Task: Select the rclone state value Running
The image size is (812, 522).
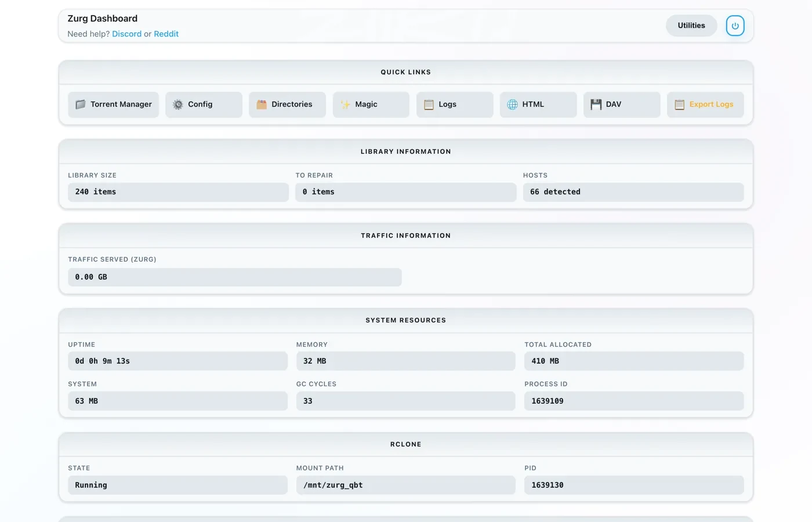Action: pos(177,485)
